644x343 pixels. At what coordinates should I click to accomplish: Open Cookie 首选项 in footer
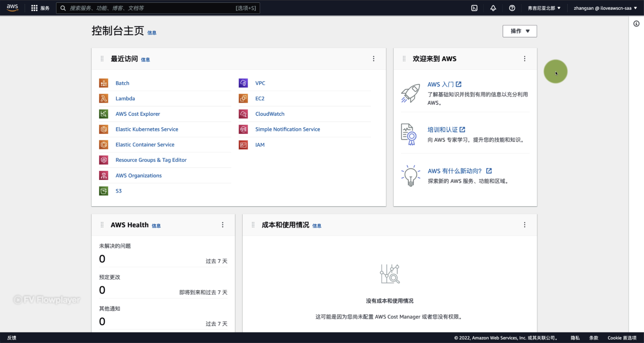[x=622, y=338]
